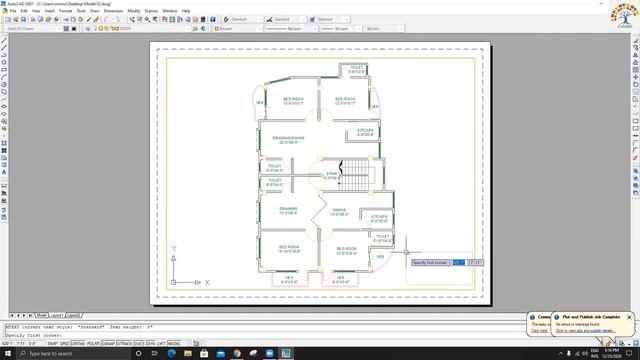Open the ByLayer lineweight dropdown
Viewport: 640px width, 360px height.
pos(341,29)
